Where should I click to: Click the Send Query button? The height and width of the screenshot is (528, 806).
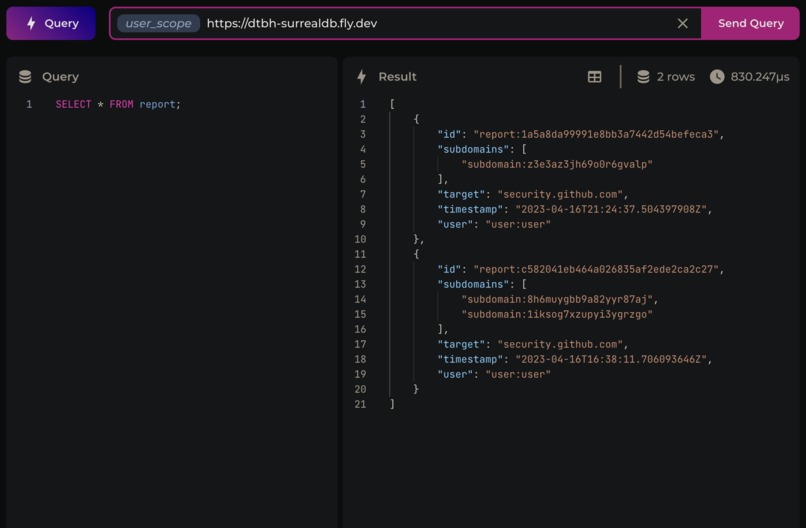coord(750,23)
